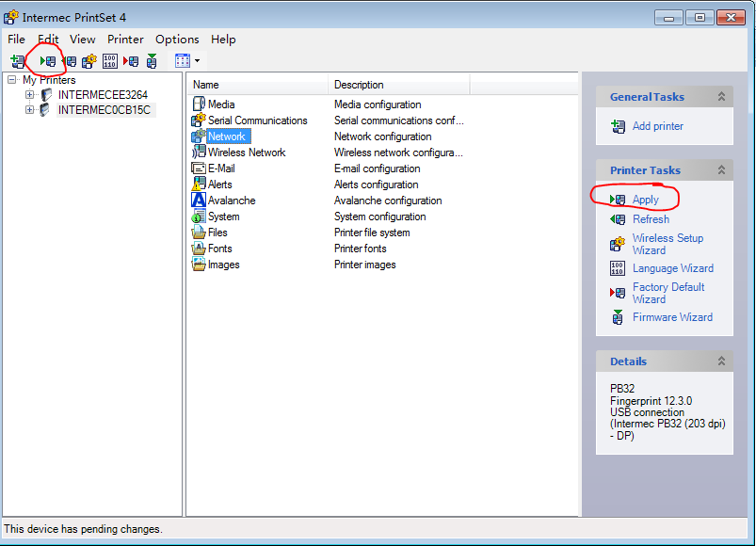Viewport: 756px width, 546px height.
Task: Click the Network item icon
Action: point(199,136)
